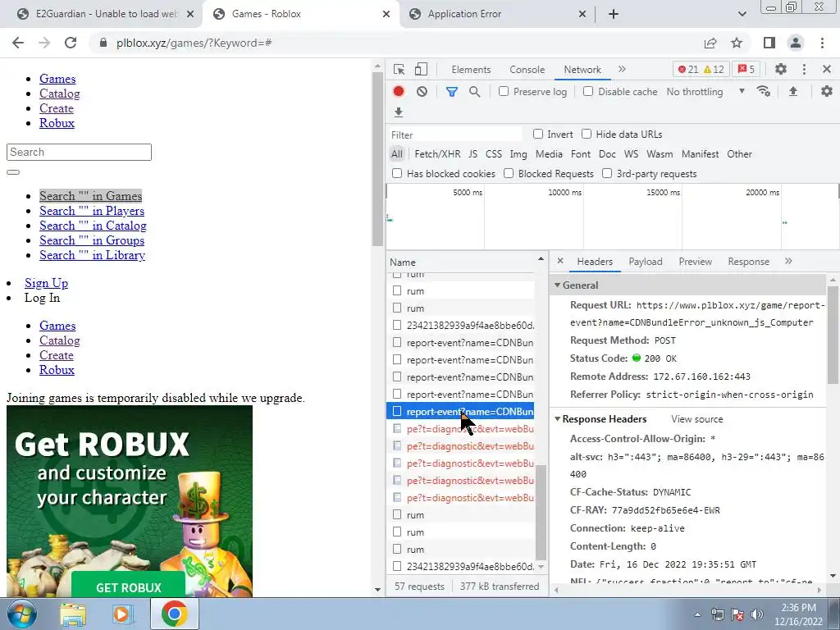Open Windows Media Player from taskbar
The image size is (840, 630).
[122, 614]
